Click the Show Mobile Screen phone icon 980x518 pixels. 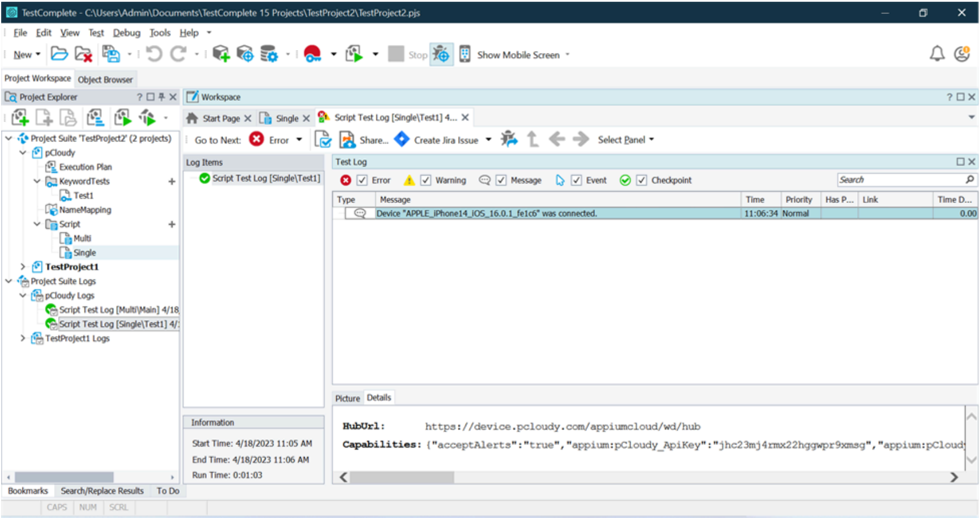coord(465,55)
